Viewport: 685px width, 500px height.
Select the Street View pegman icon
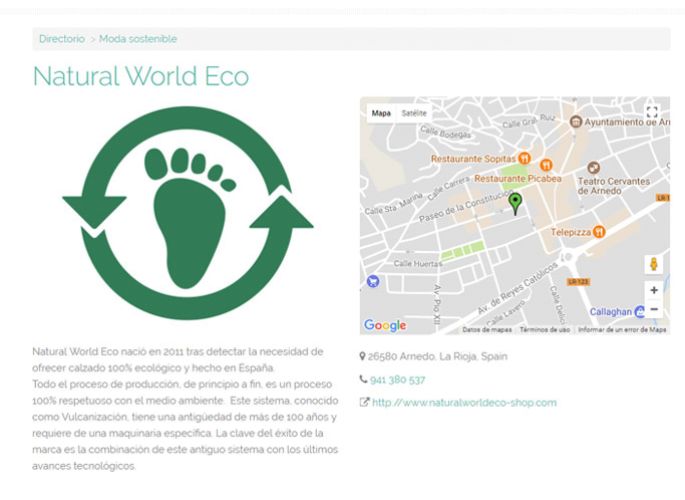(x=654, y=265)
